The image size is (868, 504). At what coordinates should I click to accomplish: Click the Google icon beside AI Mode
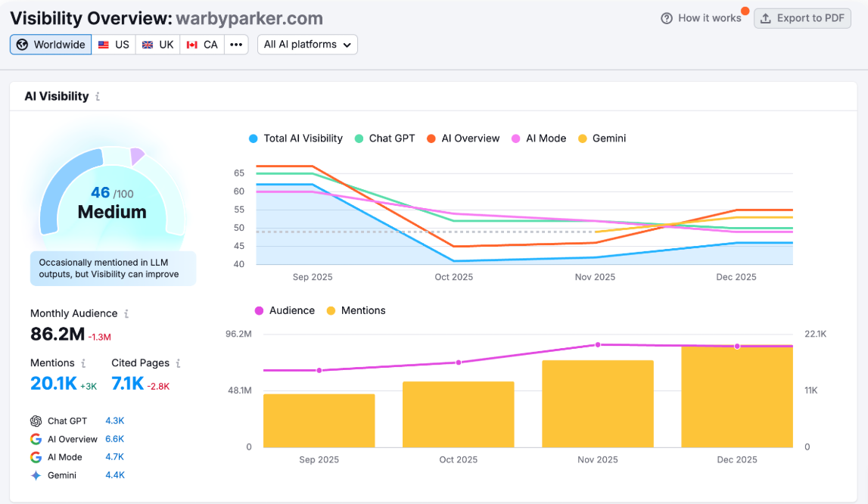pos(35,456)
